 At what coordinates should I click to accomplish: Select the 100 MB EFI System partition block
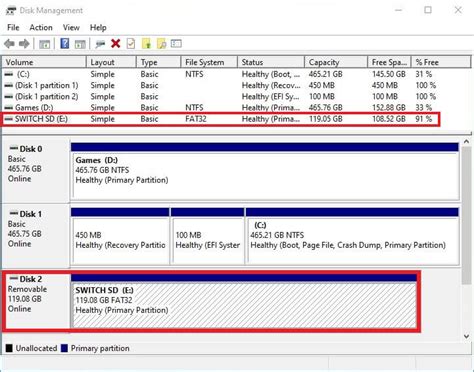[207, 236]
